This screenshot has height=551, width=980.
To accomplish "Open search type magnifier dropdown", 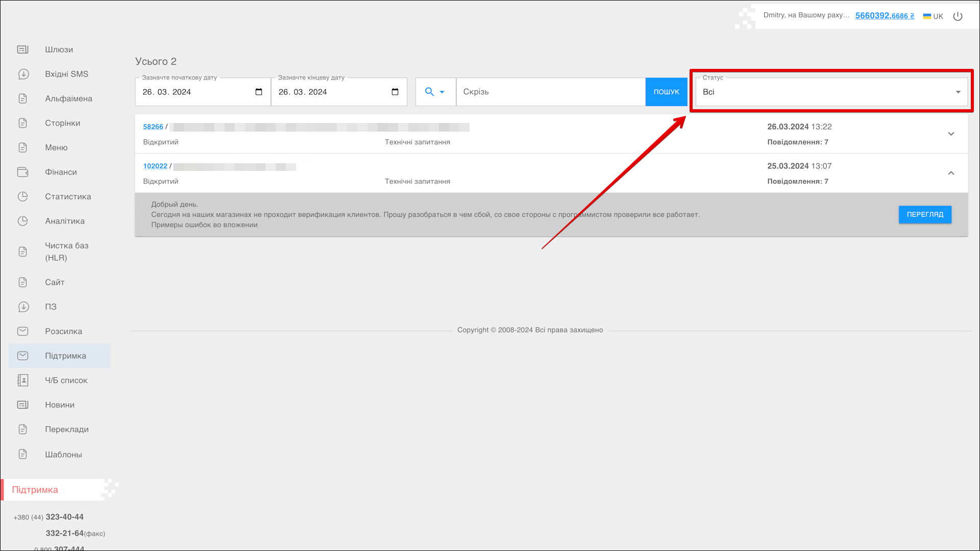I will (435, 92).
